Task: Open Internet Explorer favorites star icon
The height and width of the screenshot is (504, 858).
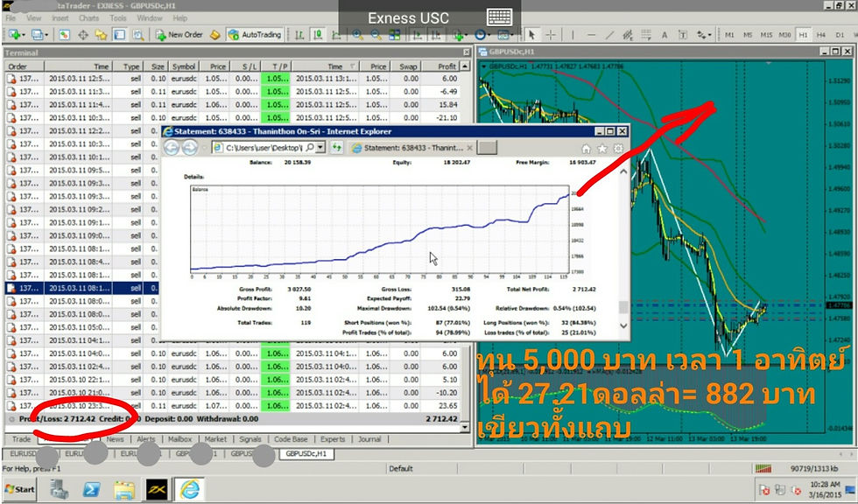Action: [x=602, y=149]
